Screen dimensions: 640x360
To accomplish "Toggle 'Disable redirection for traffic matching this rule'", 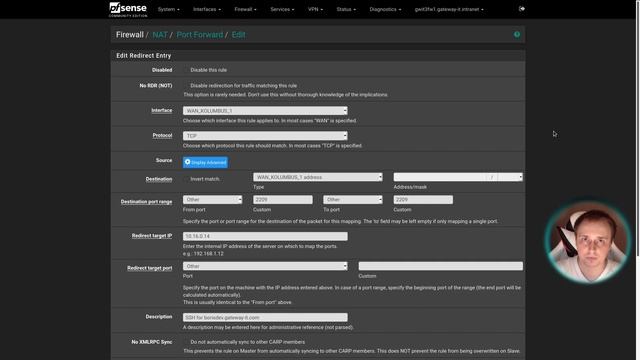I will pos(186,86).
